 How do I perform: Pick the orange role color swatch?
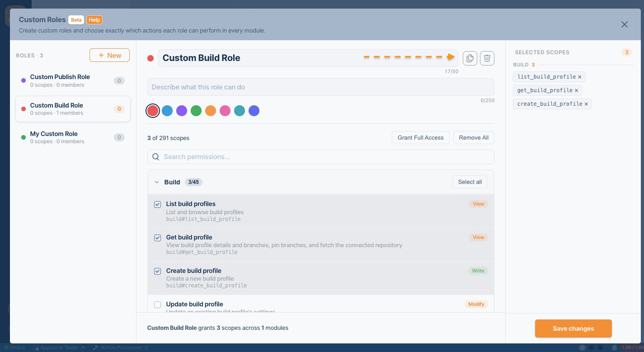[211, 111]
